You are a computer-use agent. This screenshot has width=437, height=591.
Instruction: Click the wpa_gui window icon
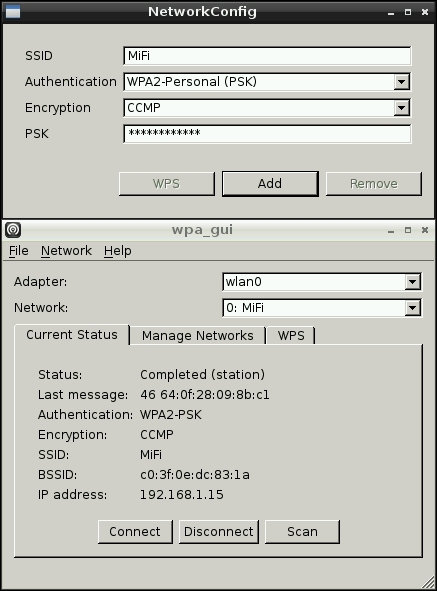click(x=13, y=230)
